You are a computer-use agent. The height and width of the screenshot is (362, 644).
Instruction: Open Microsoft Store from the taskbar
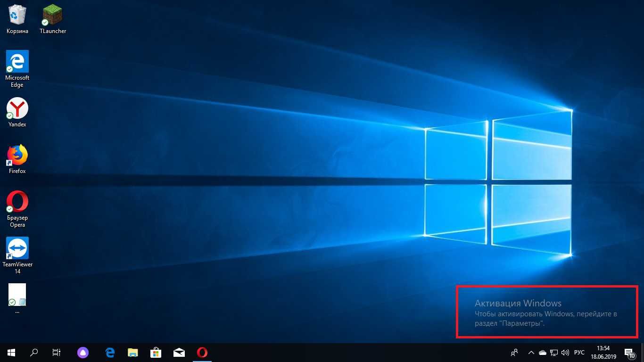click(156, 353)
